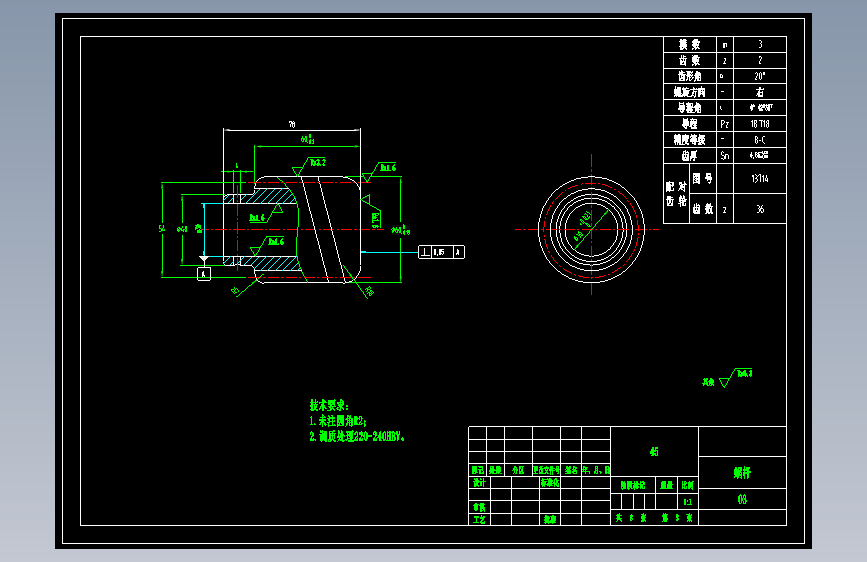
Task: Click the "设计" cell in title block
Action: (479, 482)
